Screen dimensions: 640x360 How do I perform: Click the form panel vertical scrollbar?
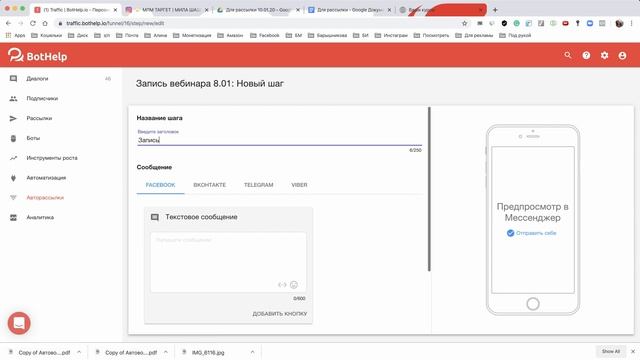(429, 189)
